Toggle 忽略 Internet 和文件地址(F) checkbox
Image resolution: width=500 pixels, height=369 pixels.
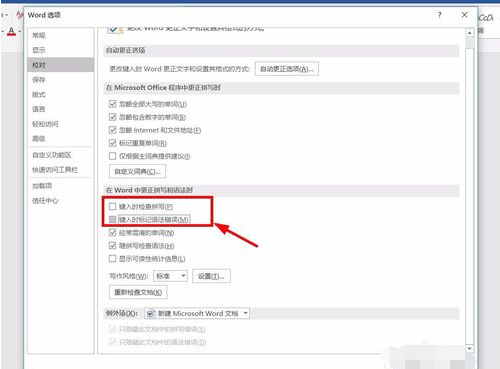(113, 130)
